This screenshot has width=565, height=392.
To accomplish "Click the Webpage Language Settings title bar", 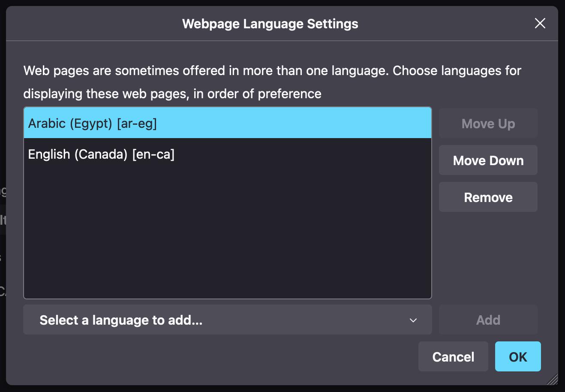I will 270,24.
